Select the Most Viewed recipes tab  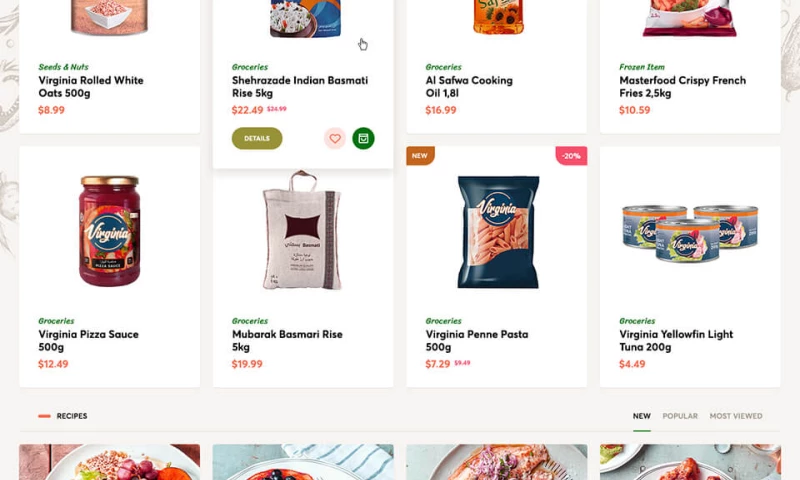(736, 416)
